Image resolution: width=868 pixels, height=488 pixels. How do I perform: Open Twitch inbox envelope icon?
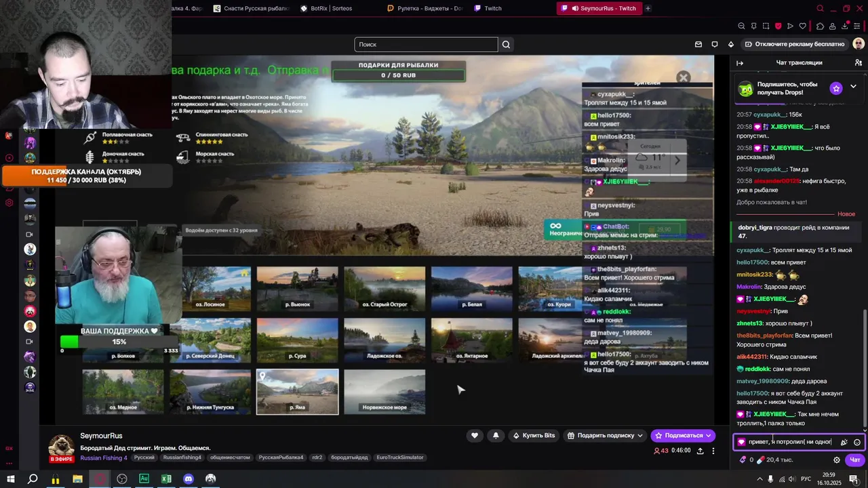click(698, 44)
